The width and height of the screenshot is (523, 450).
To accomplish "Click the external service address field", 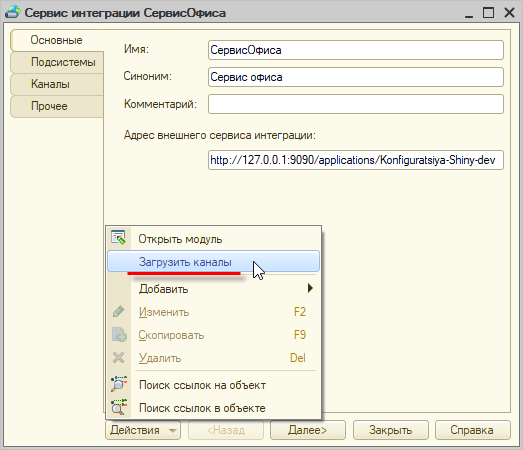I will coord(356,160).
